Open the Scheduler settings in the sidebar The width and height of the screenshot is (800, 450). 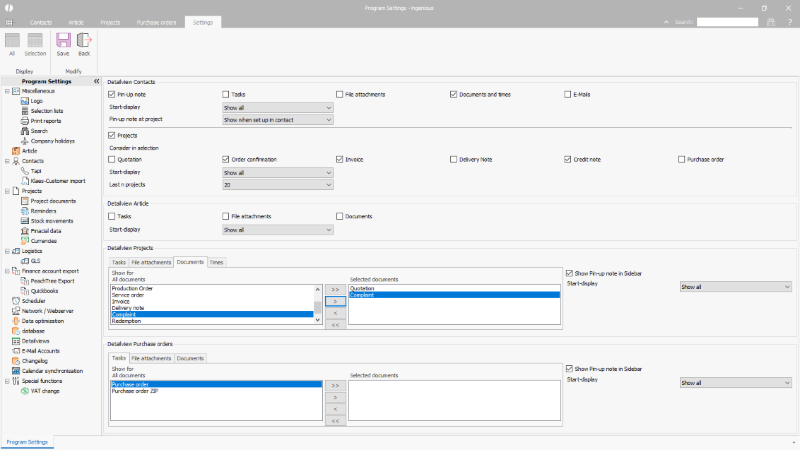click(x=33, y=300)
